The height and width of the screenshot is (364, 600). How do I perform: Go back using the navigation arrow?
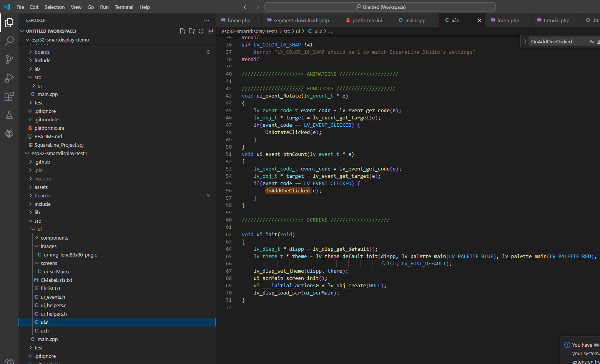tap(246, 7)
